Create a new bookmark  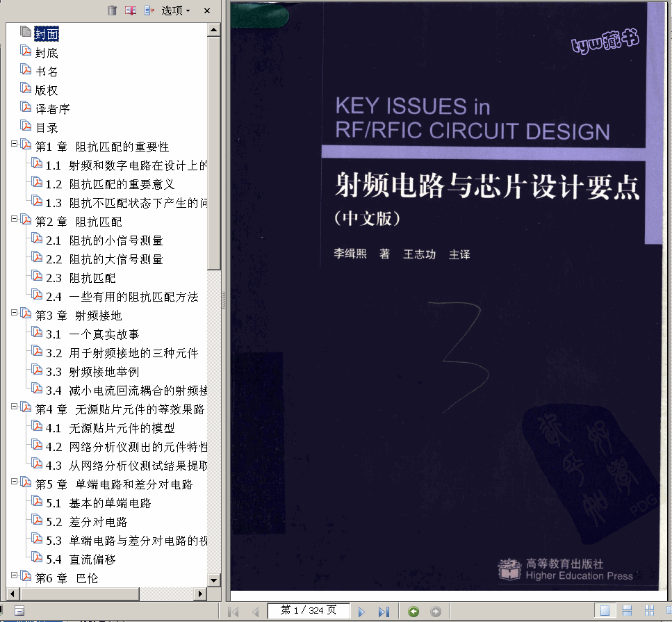click(x=130, y=10)
